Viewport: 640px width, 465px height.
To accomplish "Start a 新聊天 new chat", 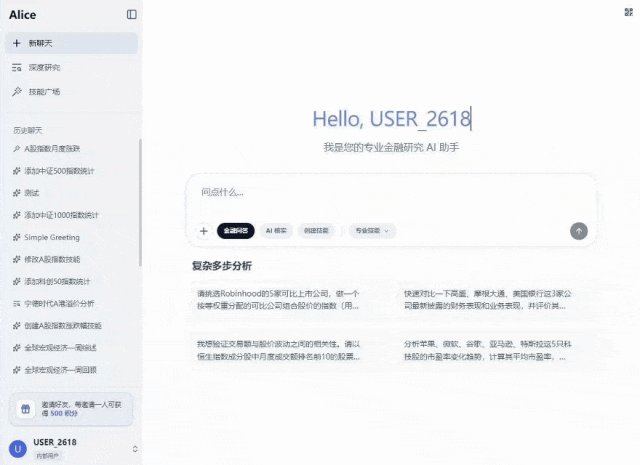I will [x=71, y=43].
